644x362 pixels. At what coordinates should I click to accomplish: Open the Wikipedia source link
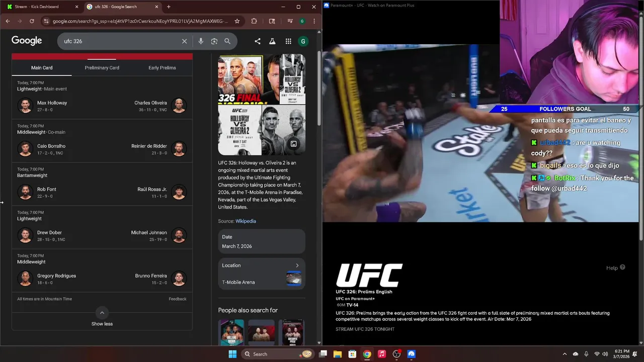pyautogui.click(x=246, y=221)
